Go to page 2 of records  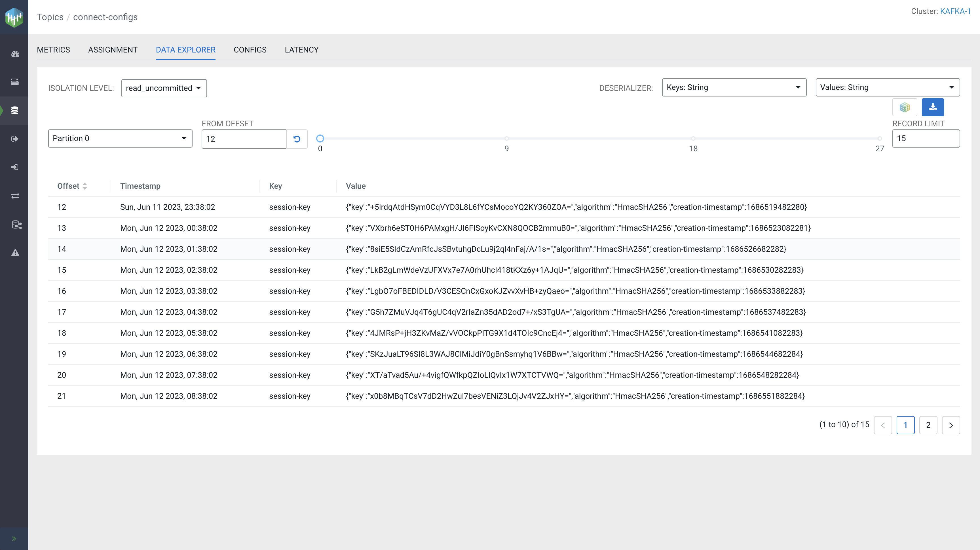(928, 425)
